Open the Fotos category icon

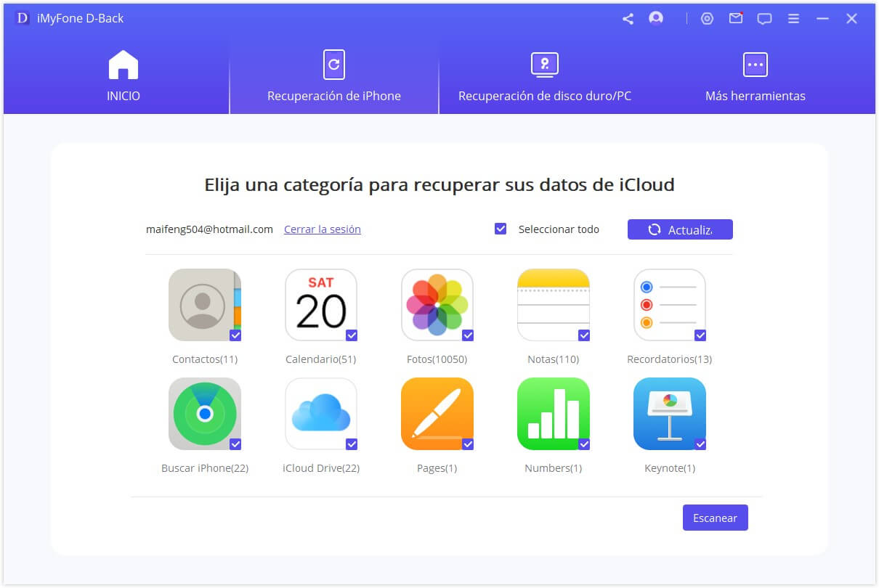tap(437, 305)
